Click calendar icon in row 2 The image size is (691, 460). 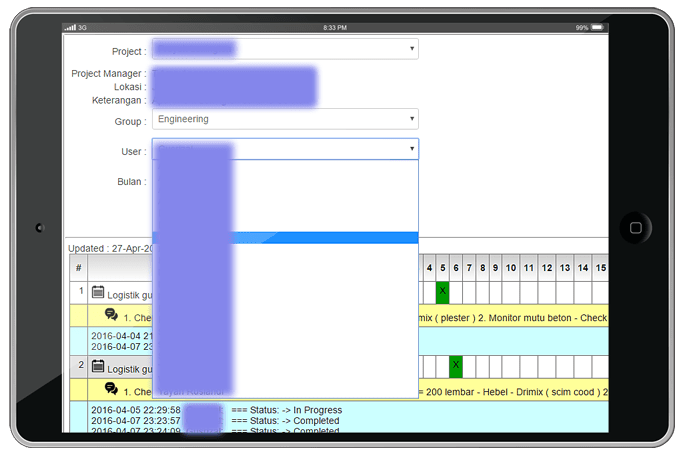(98, 367)
